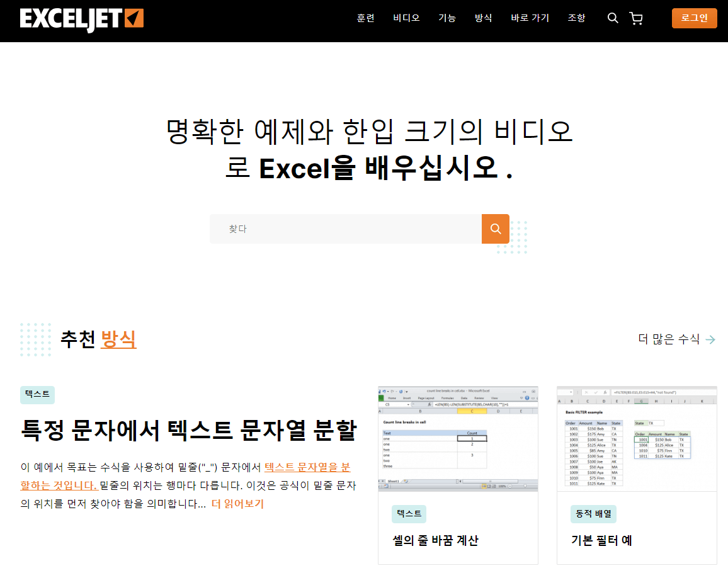Viewport: 728px width, 573px height.
Task: Click the 방식 link next to 추천
Action: (x=118, y=339)
